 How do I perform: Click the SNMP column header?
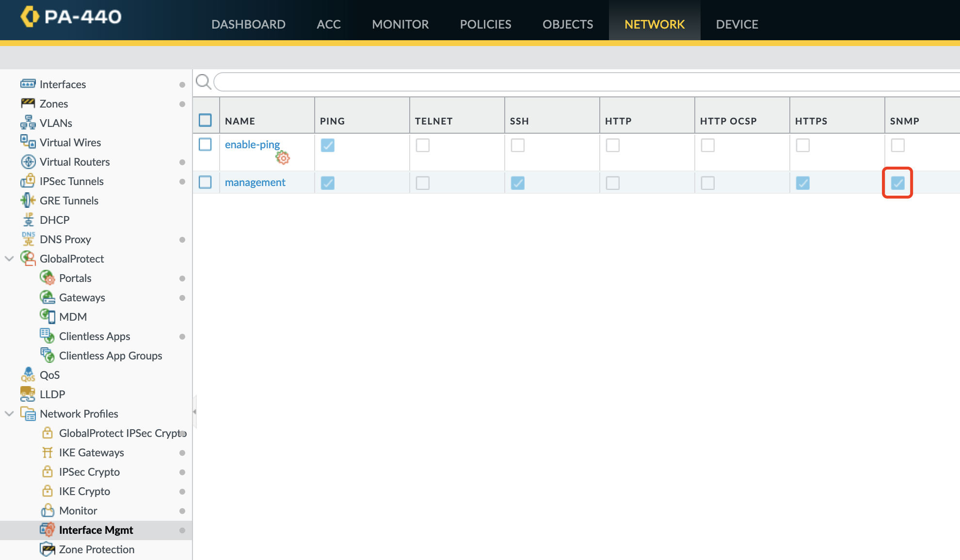(x=905, y=121)
